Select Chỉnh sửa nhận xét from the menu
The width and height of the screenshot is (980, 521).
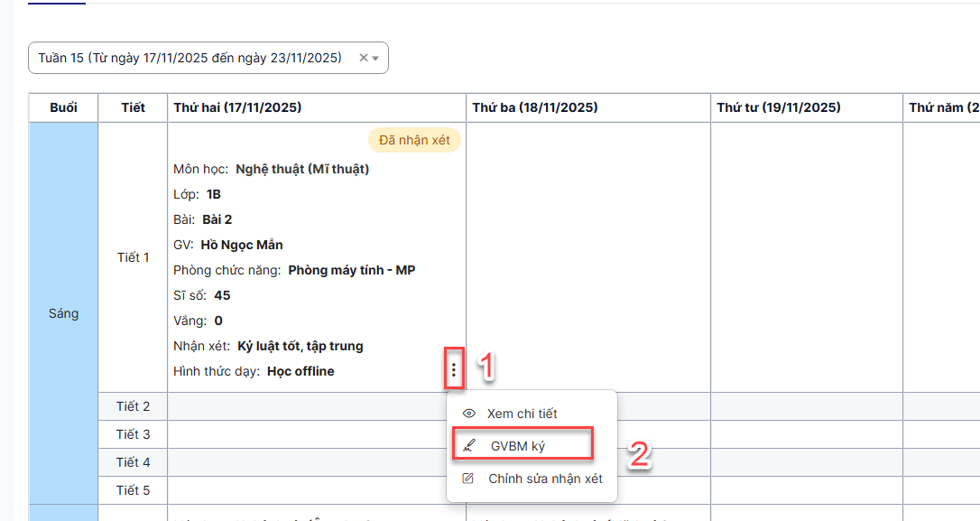(x=545, y=479)
